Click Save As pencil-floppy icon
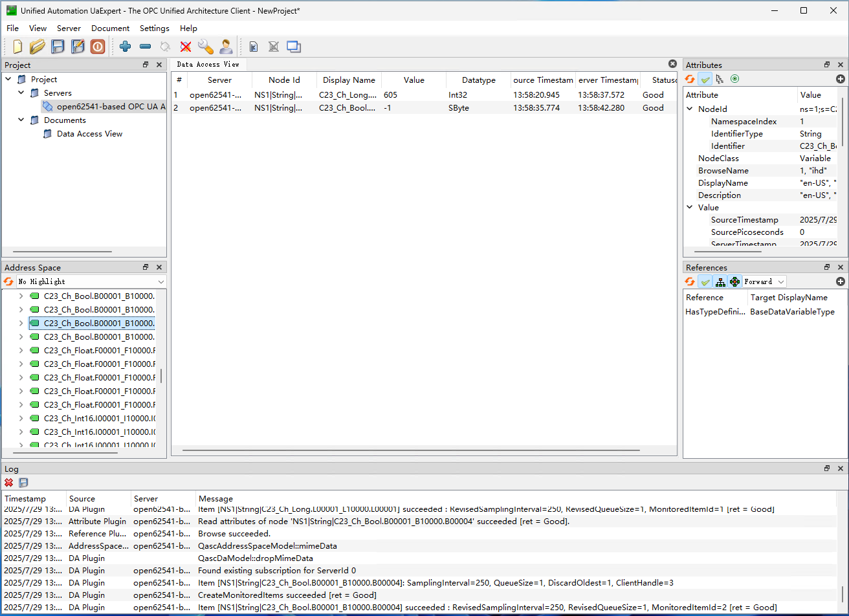Viewport: 849px width, 616px height. pos(78,47)
